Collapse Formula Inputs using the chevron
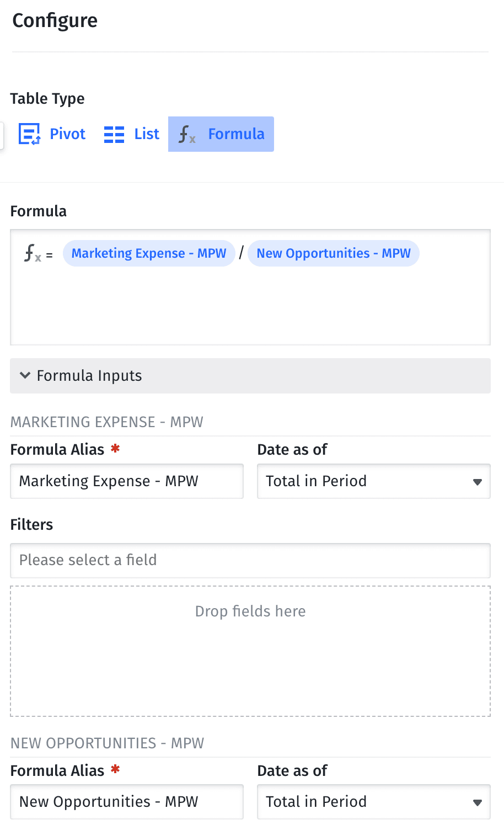Screen dimensions: 504x830 pos(25,376)
